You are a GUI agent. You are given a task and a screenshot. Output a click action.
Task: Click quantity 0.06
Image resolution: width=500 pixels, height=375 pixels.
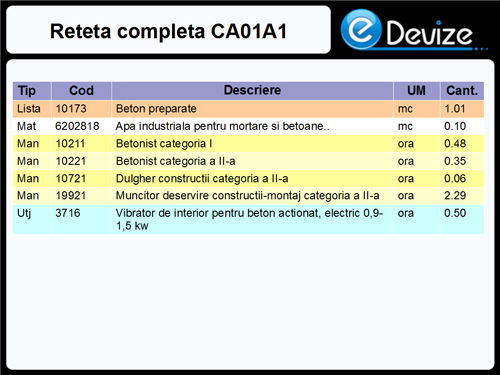point(455,178)
